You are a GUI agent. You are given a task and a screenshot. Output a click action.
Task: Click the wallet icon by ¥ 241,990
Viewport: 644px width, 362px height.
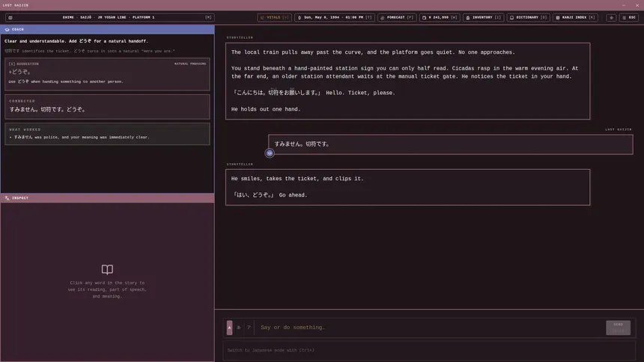tap(425, 18)
